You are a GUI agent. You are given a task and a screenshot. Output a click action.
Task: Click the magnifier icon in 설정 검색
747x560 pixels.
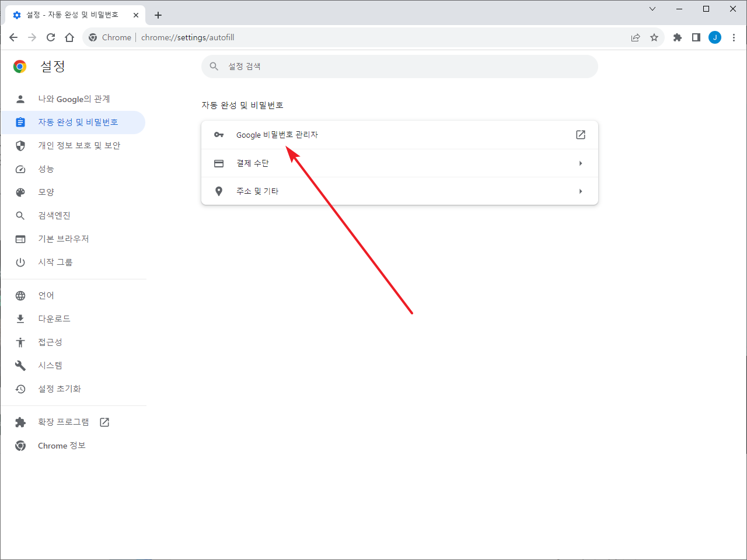pyautogui.click(x=214, y=66)
